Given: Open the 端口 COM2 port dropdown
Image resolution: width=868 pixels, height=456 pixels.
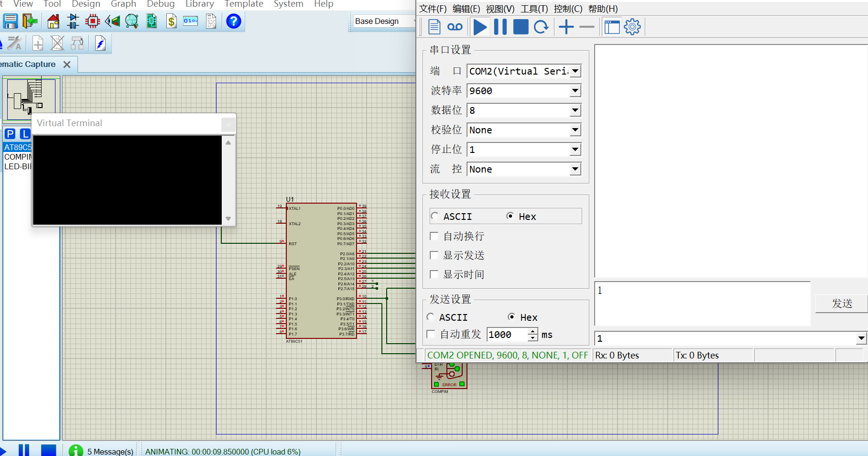Looking at the screenshot, I should click(575, 71).
